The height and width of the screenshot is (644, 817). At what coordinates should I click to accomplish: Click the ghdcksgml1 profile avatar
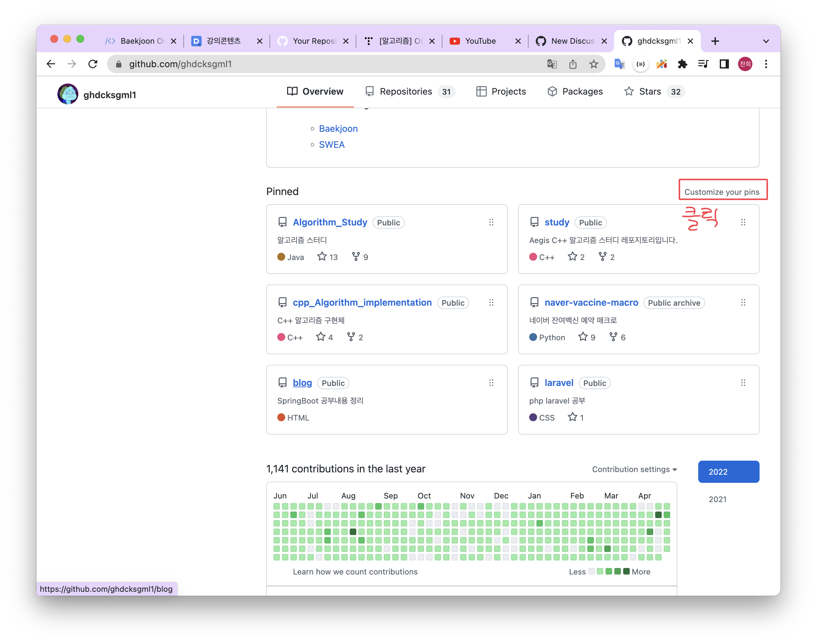[x=68, y=94]
